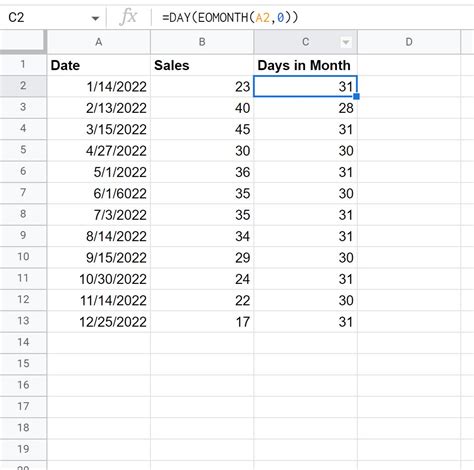Select Sales cell containing 45
474x470 pixels.
pos(202,129)
